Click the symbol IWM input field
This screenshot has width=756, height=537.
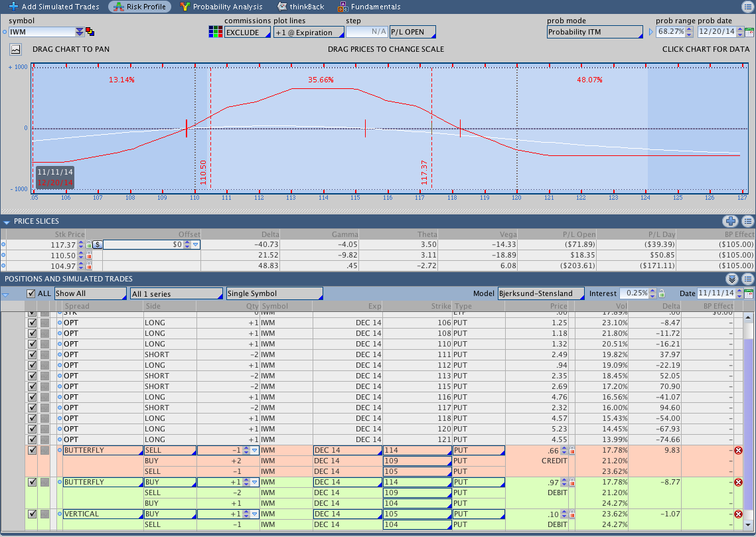pos(42,32)
